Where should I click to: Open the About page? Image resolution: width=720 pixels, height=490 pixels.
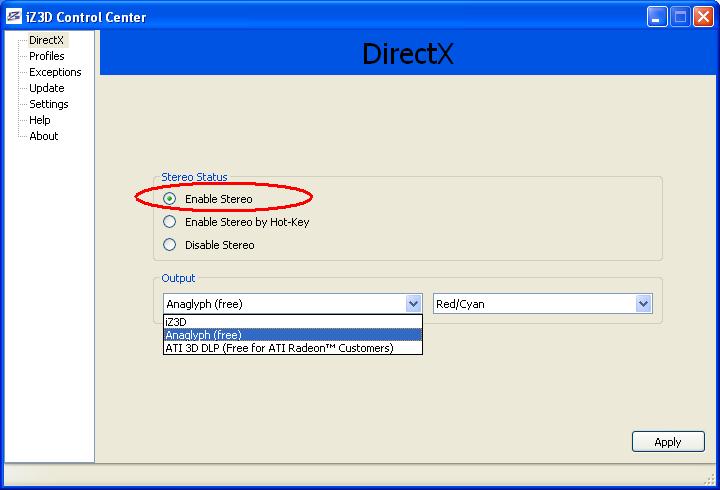point(44,136)
